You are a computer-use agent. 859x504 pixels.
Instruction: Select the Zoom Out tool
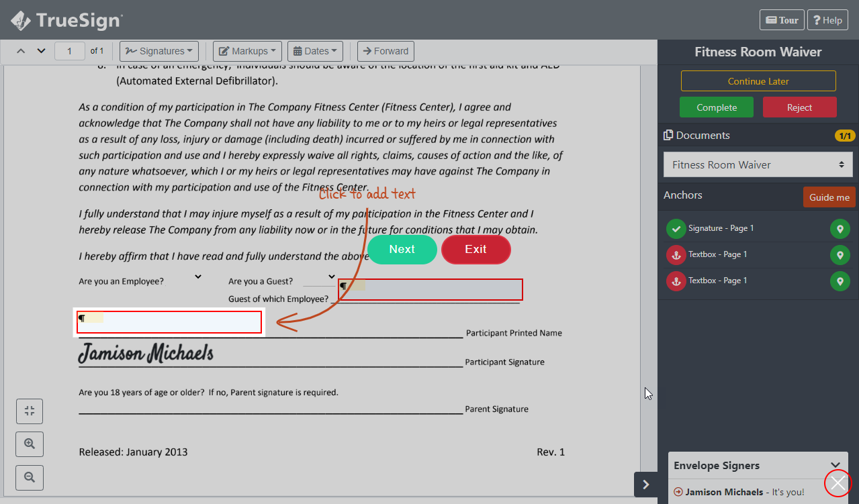coord(29,477)
